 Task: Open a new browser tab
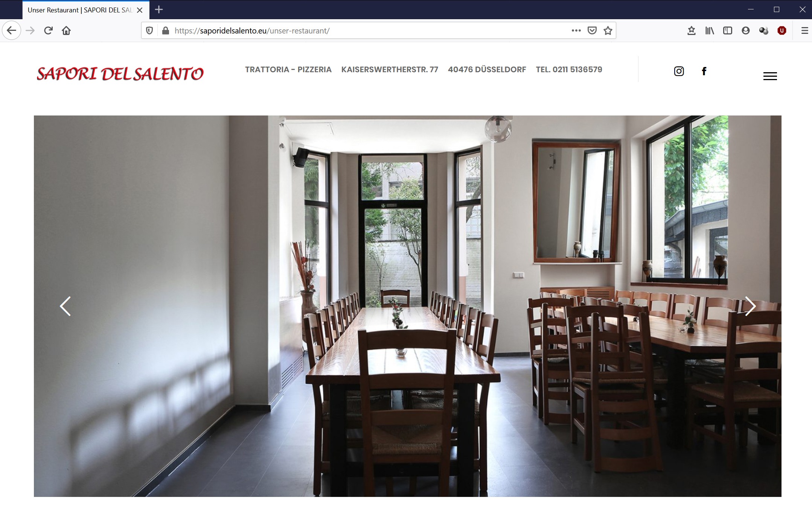pyautogui.click(x=159, y=9)
